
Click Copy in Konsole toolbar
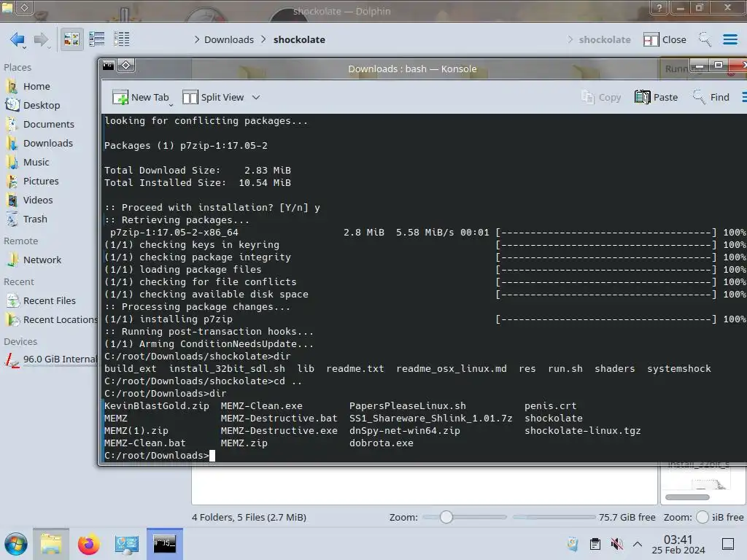[601, 97]
